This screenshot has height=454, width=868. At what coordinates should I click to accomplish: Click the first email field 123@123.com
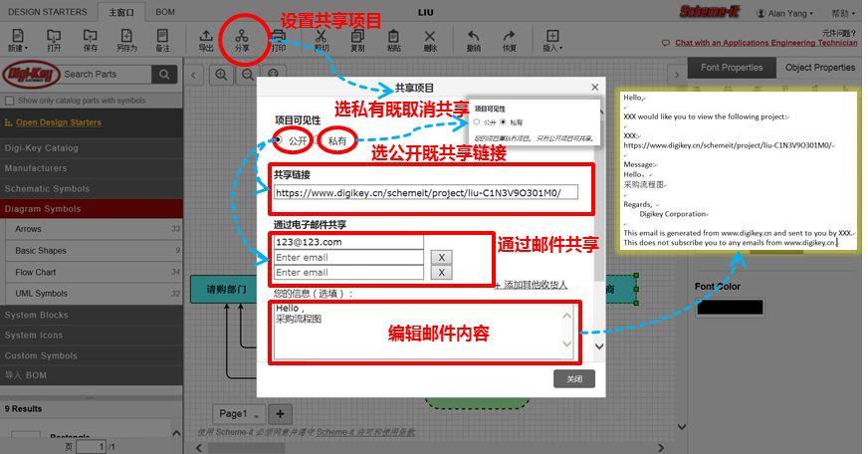point(348,242)
